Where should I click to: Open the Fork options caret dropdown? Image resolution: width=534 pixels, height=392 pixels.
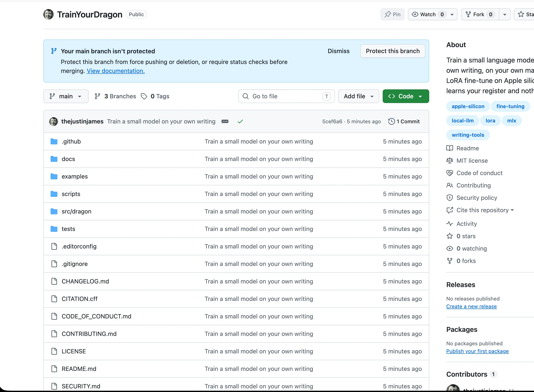click(505, 15)
